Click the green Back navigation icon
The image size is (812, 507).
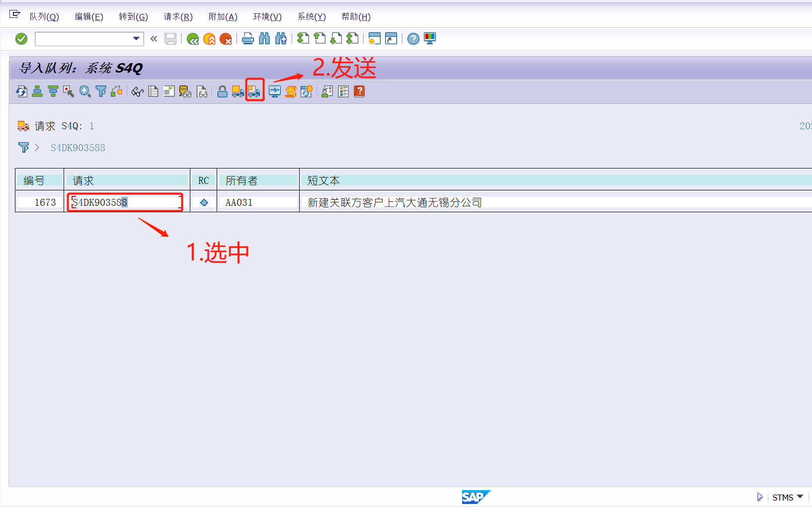(x=193, y=39)
